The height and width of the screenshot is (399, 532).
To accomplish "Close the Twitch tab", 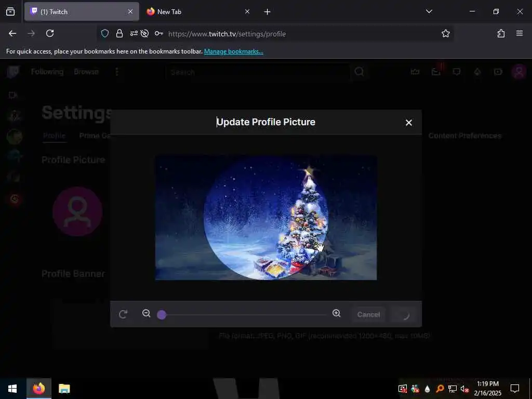I will [130, 11].
